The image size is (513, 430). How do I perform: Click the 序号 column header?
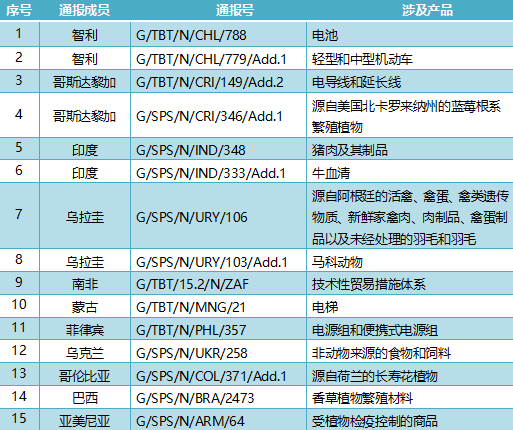click(19, 11)
